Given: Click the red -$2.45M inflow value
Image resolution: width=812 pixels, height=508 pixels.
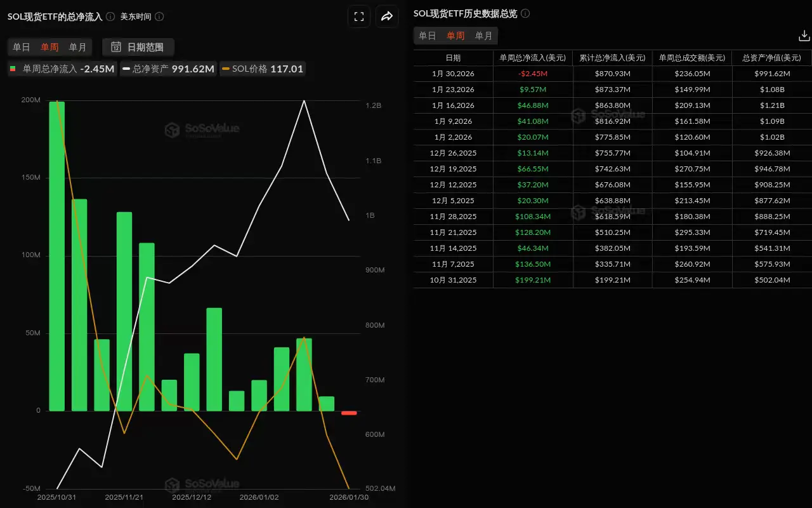Looking at the screenshot, I should [532, 73].
